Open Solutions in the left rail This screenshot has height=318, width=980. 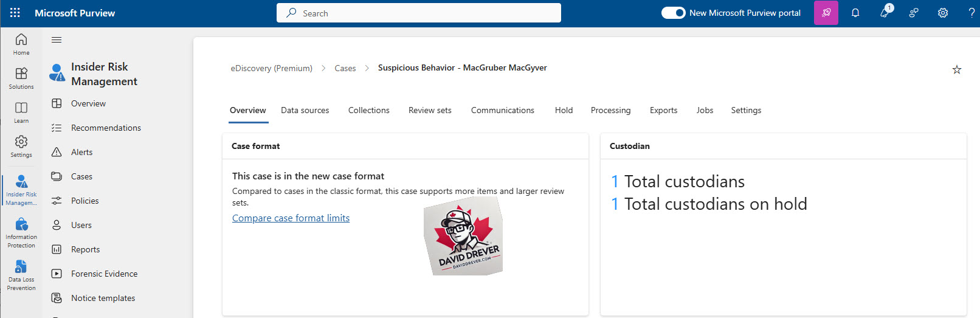pyautogui.click(x=21, y=78)
